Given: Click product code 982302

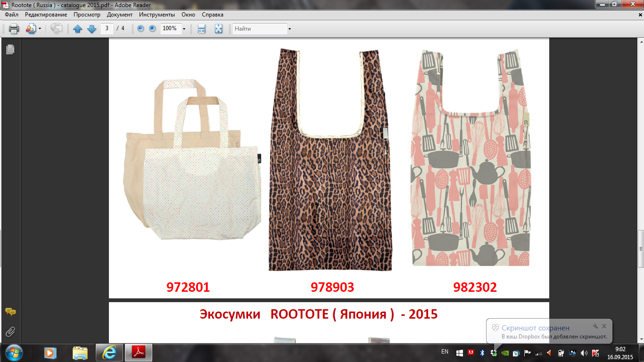Looking at the screenshot, I should [x=475, y=287].
